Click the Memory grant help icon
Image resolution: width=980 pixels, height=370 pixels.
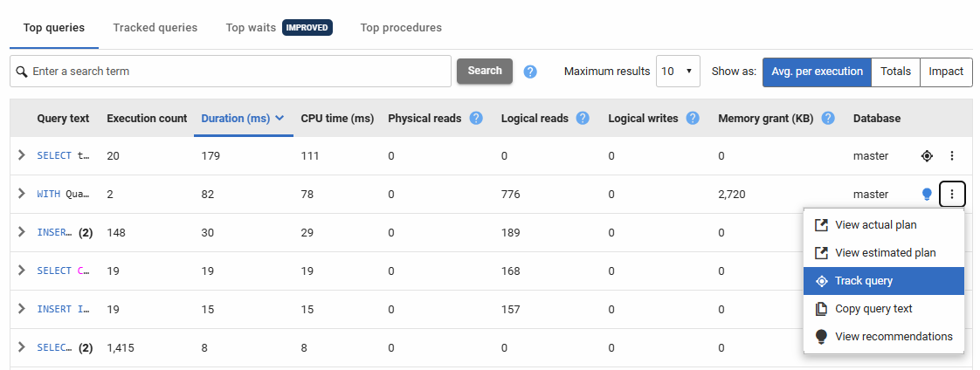coord(828,118)
